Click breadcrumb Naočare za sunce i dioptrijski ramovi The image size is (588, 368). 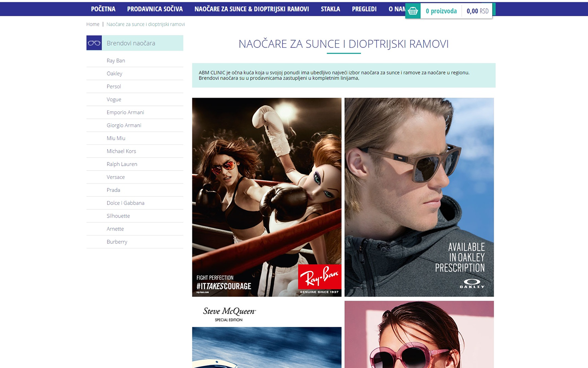[146, 24]
